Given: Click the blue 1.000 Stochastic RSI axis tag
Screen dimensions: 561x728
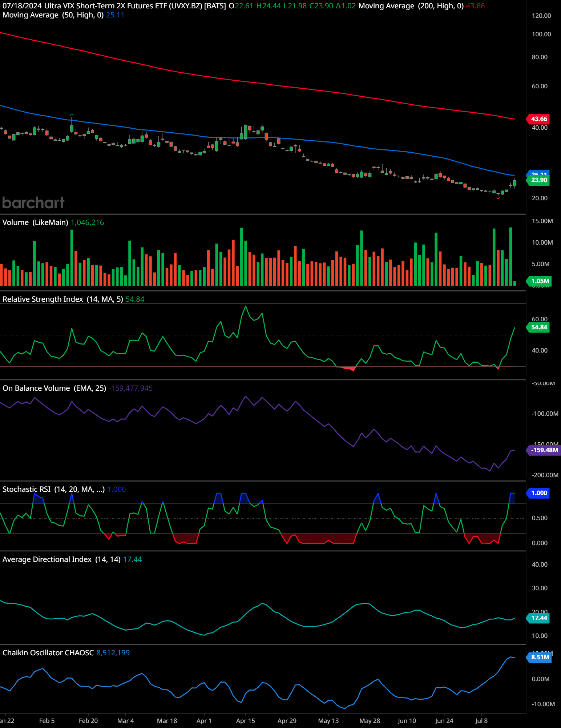Looking at the screenshot, I should tap(538, 493).
